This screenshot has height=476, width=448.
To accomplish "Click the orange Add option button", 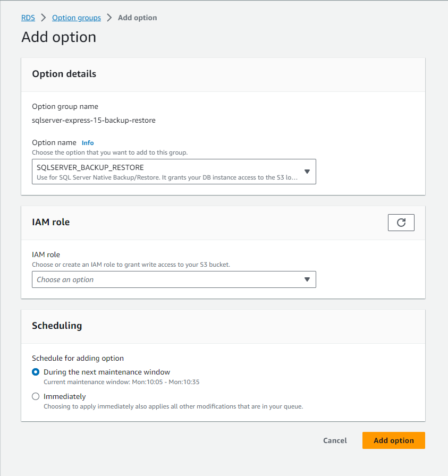I will point(393,440).
